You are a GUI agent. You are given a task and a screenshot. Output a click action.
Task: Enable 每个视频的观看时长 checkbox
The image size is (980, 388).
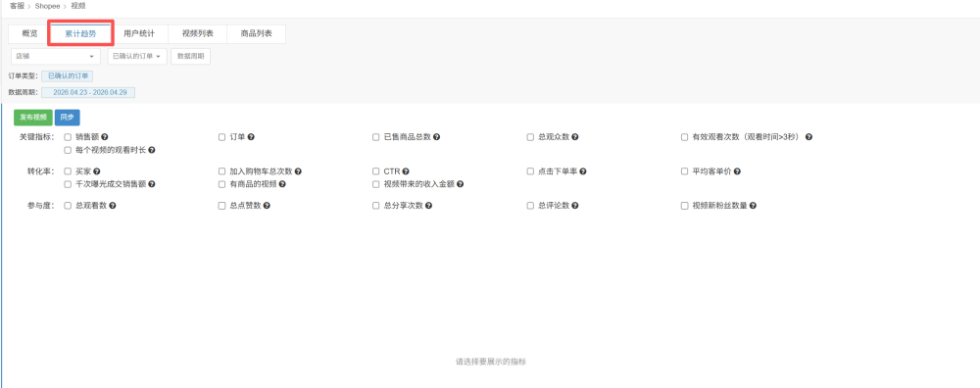(68, 150)
